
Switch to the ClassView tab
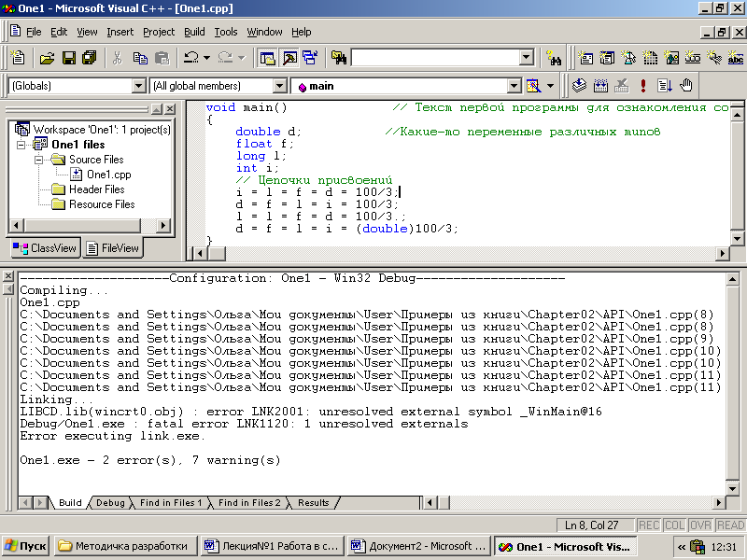(x=45, y=248)
